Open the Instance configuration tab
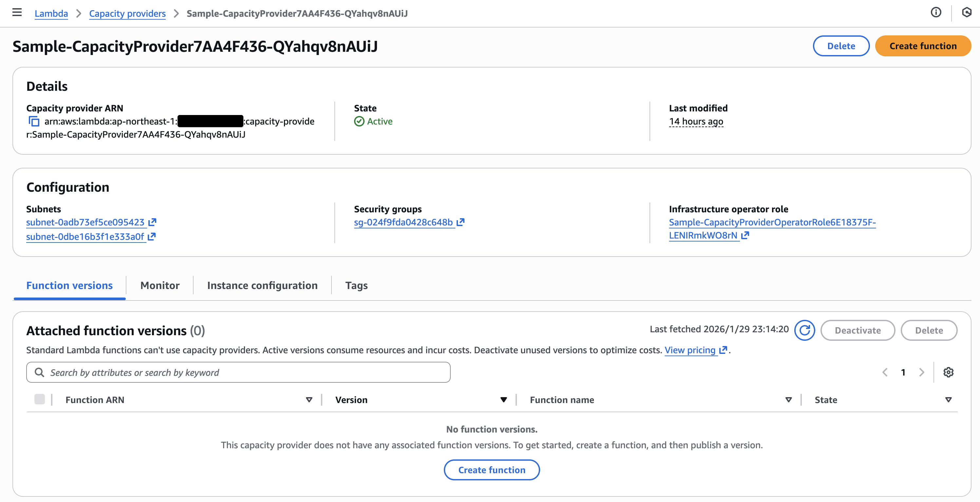The image size is (980, 502). (262, 285)
